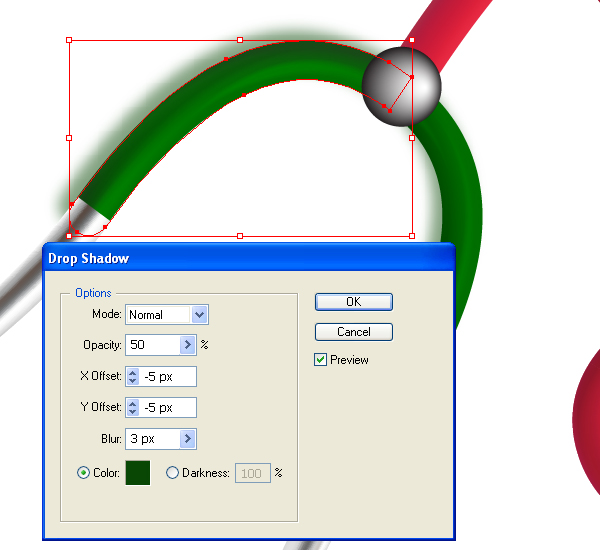
Task: Click the X Offset value field
Action: [168, 376]
